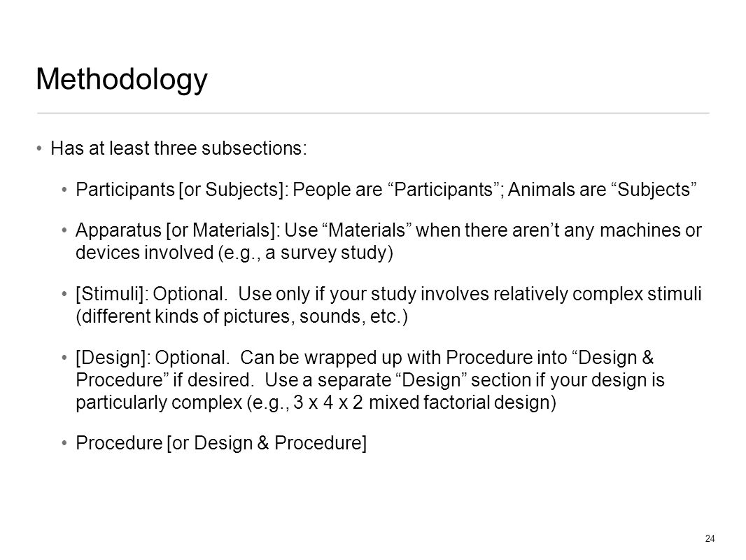The width and height of the screenshot is (746, 560).
Task: Click the 'Procedure” if desired' text line
Action: (370, 379)
